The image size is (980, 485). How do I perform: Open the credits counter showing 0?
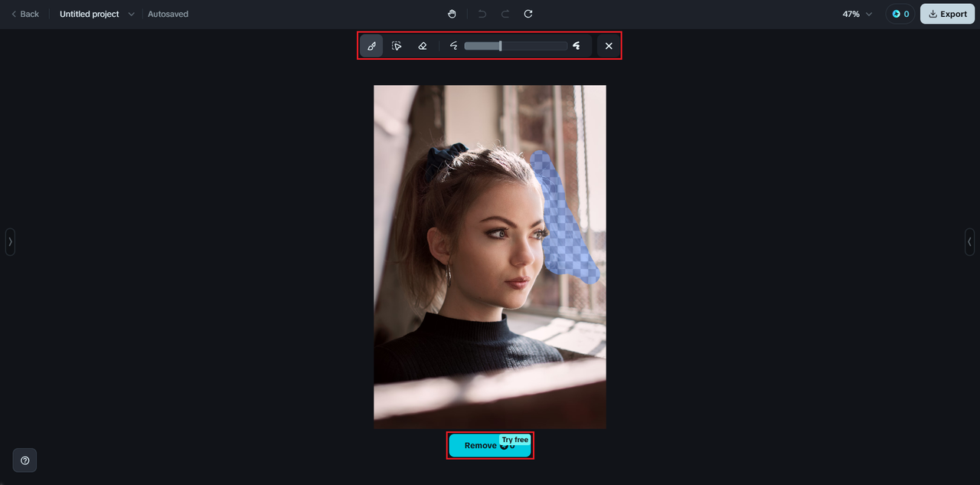900,14
